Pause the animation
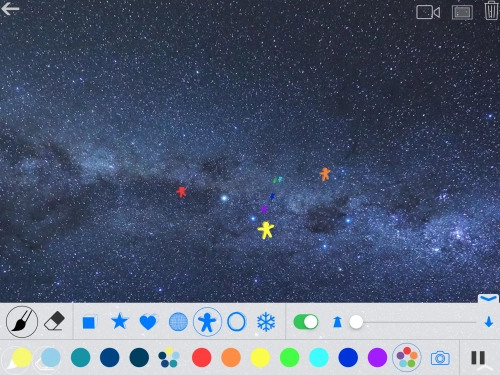 [x=478, y=358]
